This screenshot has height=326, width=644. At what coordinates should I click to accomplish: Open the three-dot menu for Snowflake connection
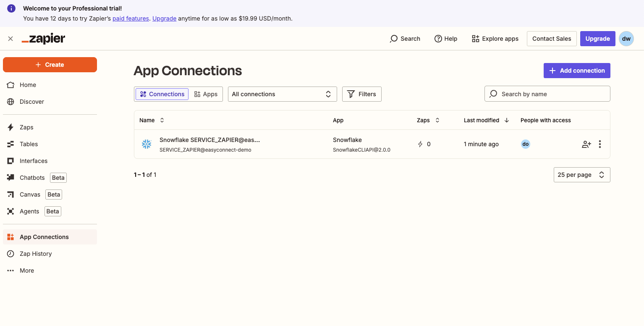click(x=600, y=144)
